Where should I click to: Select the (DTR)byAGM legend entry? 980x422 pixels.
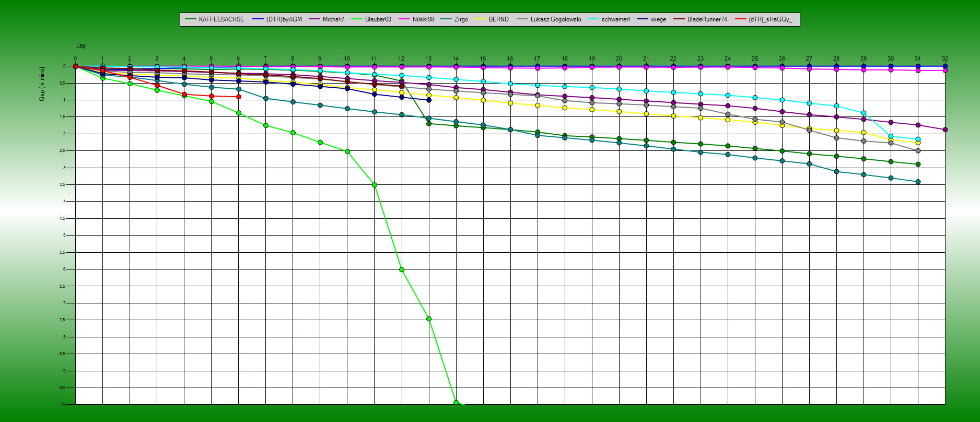click(x=277, y=19)
